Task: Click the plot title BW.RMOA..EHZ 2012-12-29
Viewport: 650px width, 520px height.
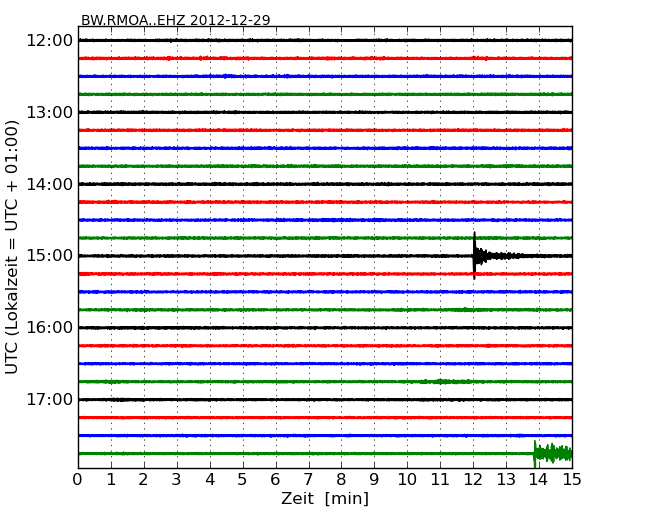Action: tap(175, 20)
